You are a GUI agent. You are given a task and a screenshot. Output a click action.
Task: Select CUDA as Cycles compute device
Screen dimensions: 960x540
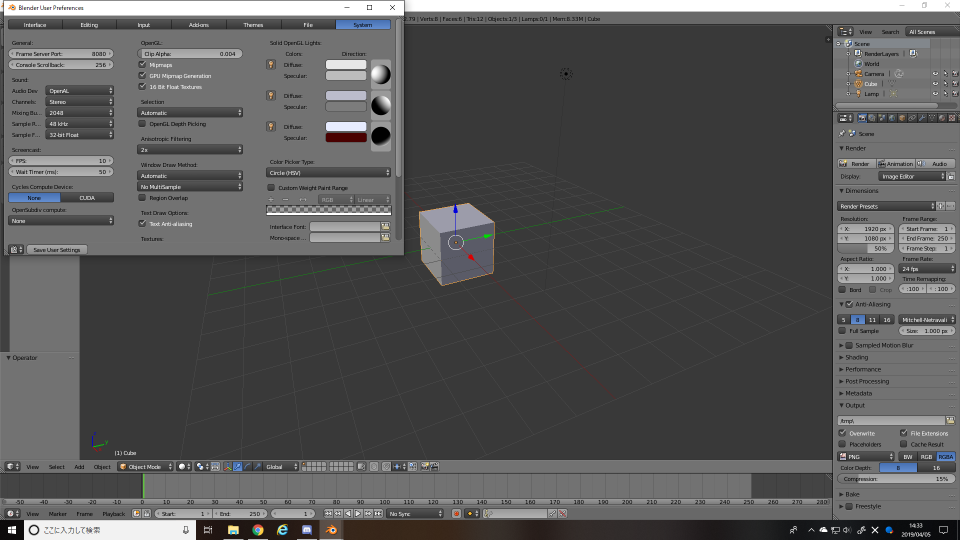coord(87,198)
